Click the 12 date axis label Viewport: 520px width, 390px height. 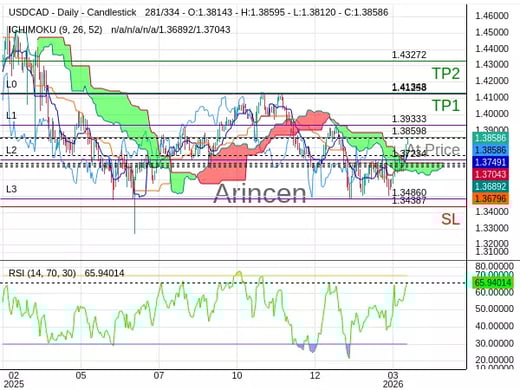[x=315, y=376]
